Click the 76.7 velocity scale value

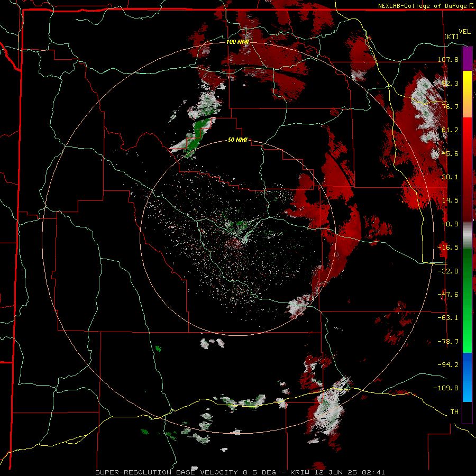(x=450, y=106)
